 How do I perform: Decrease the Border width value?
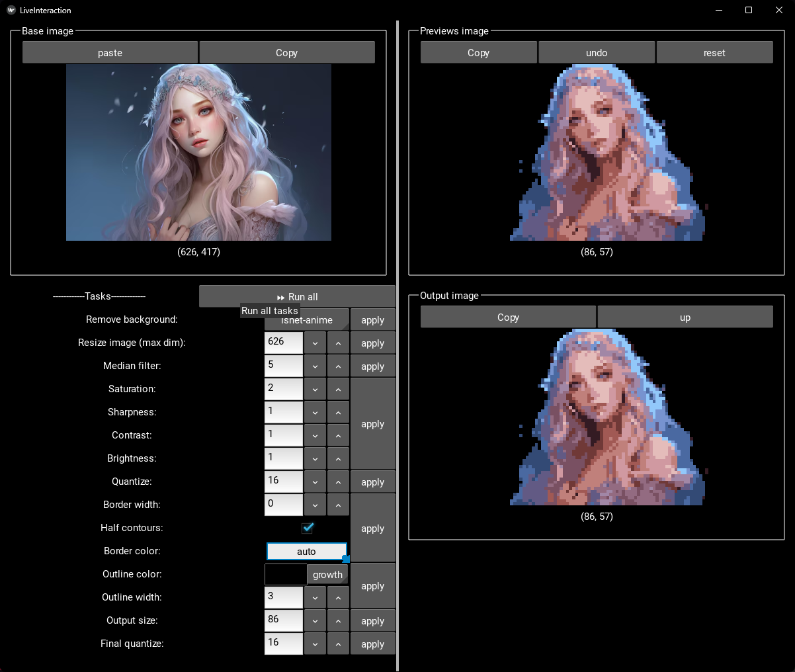pyautogui.click(x=315, y=505)
